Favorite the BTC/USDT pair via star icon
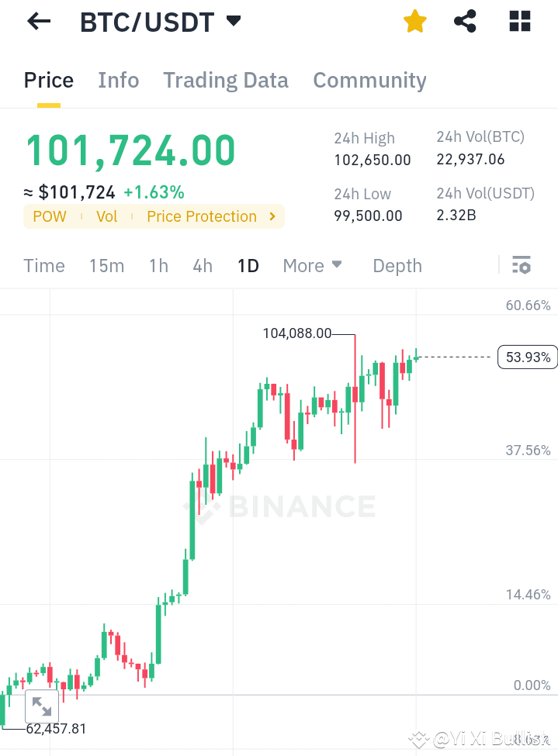 click(x=414, y=21)
